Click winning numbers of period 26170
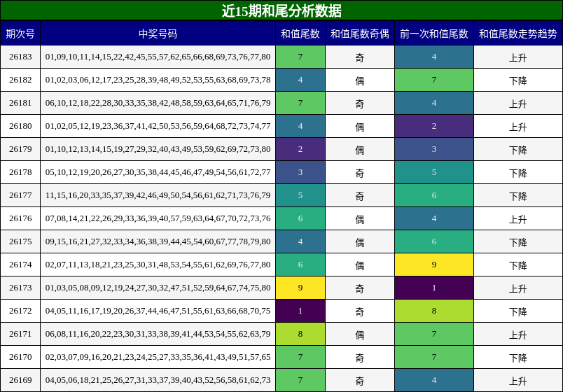The height and width of the screenshot is (392, 563). point(158,357)
